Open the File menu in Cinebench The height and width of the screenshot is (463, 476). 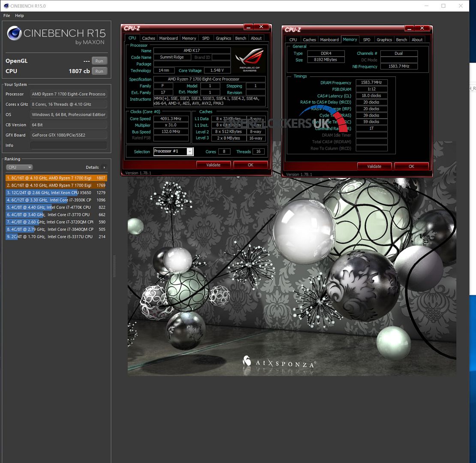click(x=7, y=15)
